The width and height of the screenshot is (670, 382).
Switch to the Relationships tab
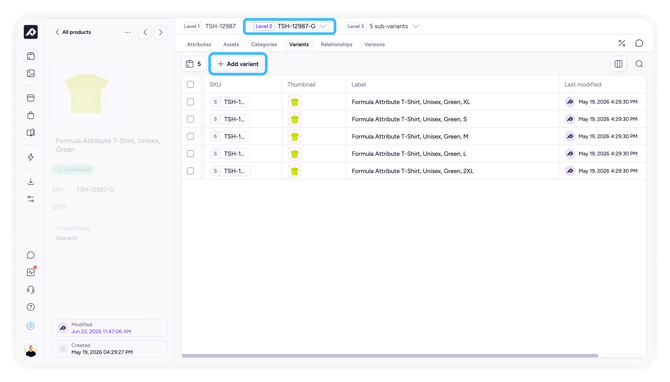point(337,44)
